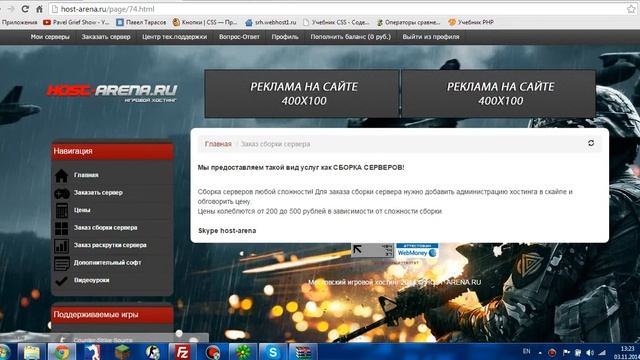Screen dimensions: 640x360
Task: Click the EN language indicator in tray
Action: pos(527,351)
